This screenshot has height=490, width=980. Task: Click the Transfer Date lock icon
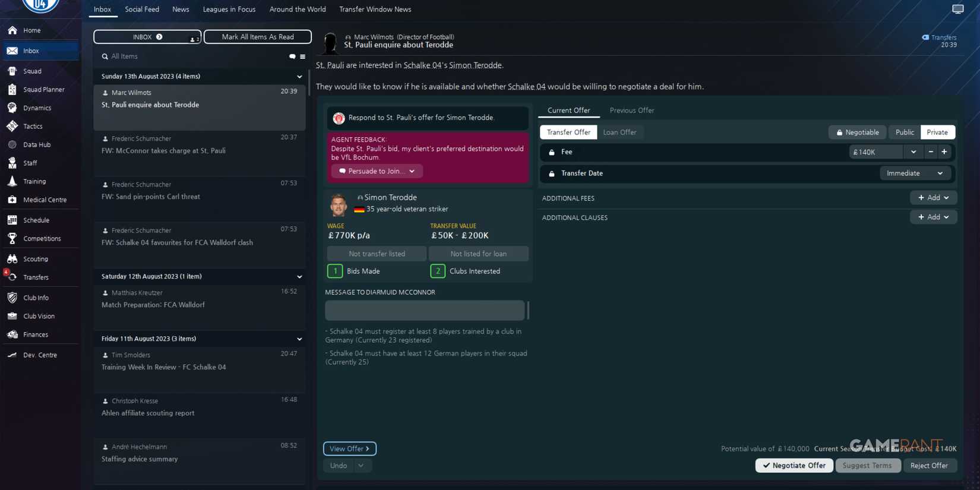click(x=552, y=173)
